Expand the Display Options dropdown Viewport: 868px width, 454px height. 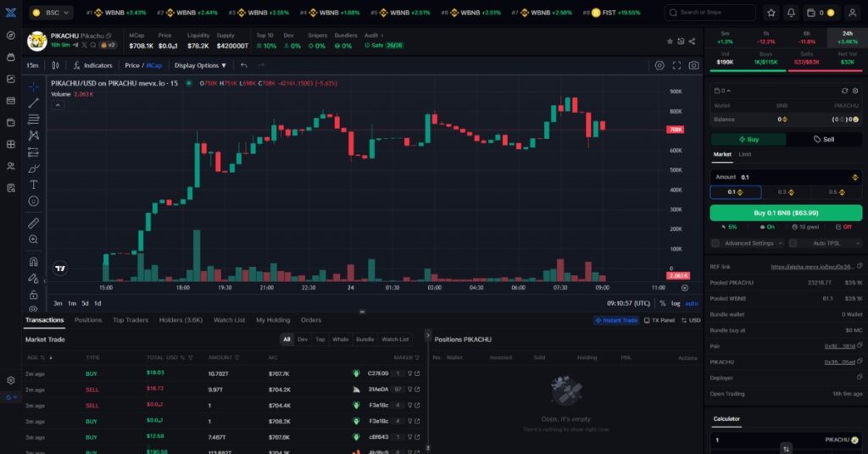coord(200,65)
